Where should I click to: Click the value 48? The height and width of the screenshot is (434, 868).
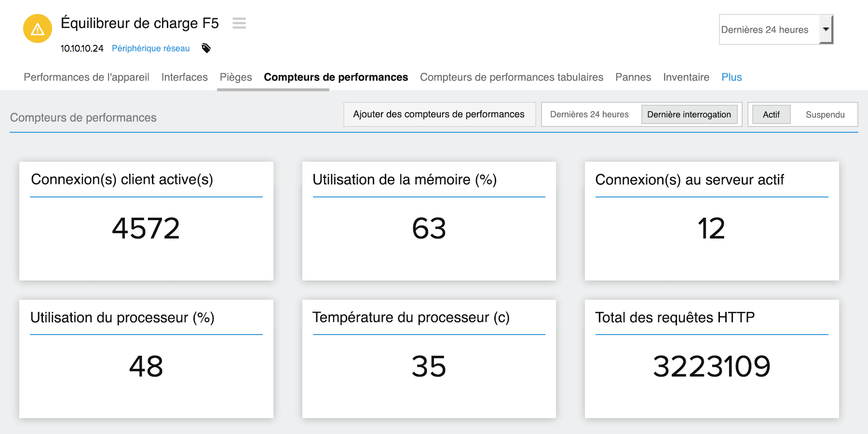146,366
